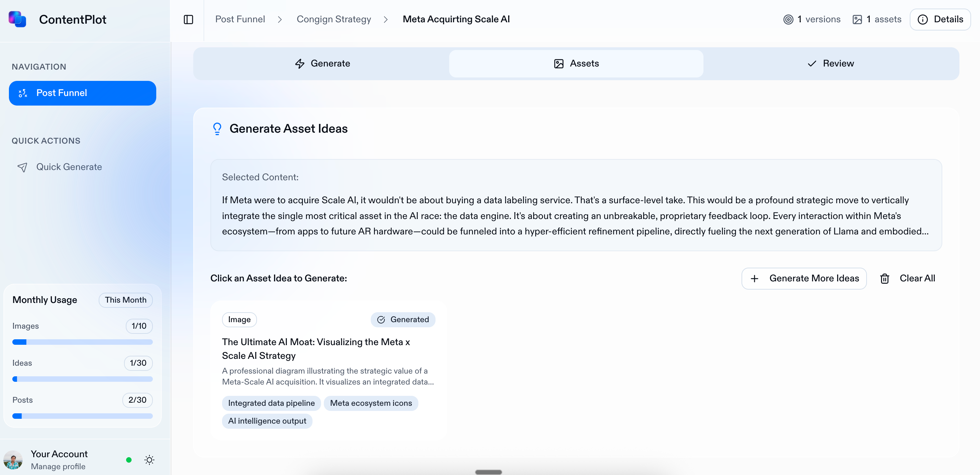The image size is (980, 475).
Task: Click the ContentPlot logo icon
Action: (x=17, y=19)
